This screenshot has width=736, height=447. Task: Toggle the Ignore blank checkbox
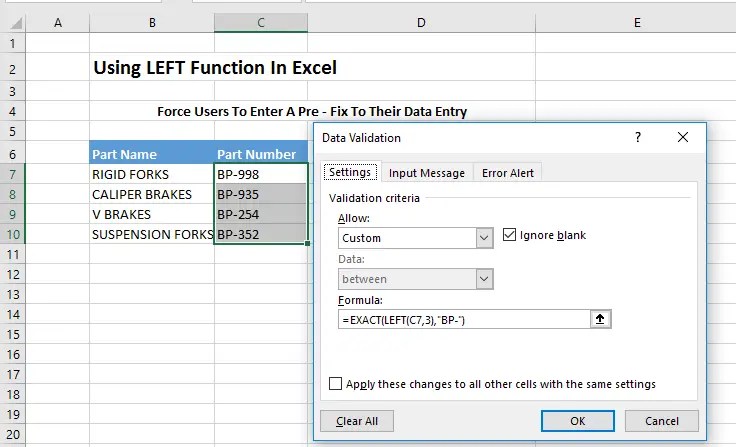pyautogui.click(x=510, y=235)
